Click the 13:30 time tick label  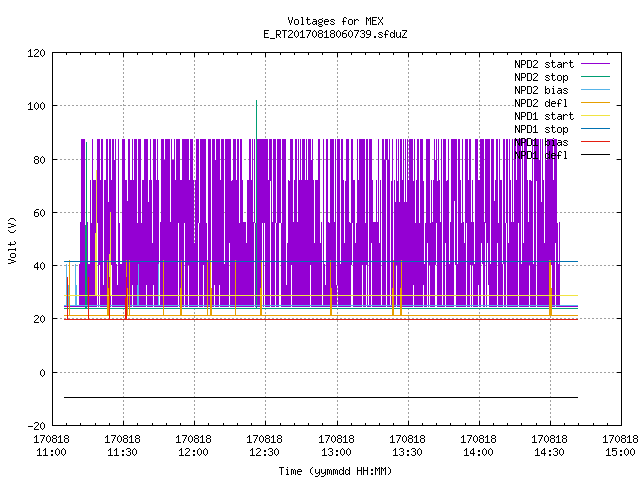click(407, 452)
